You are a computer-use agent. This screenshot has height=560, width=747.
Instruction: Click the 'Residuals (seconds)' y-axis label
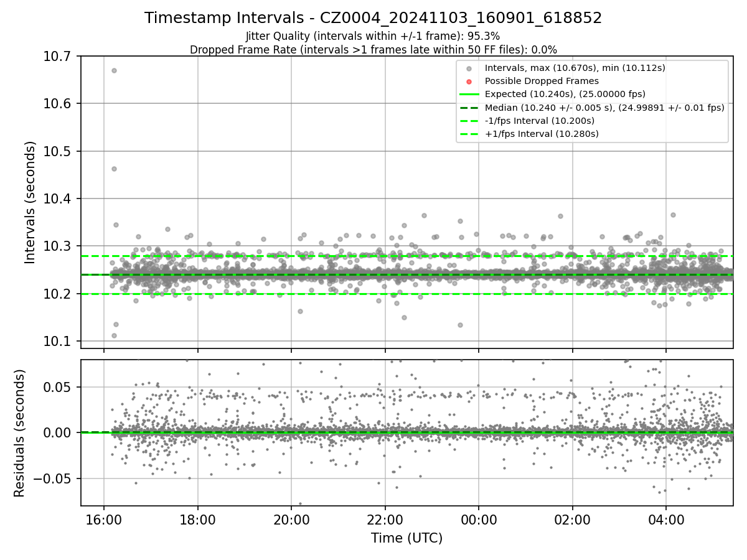[x=19, y=433]
